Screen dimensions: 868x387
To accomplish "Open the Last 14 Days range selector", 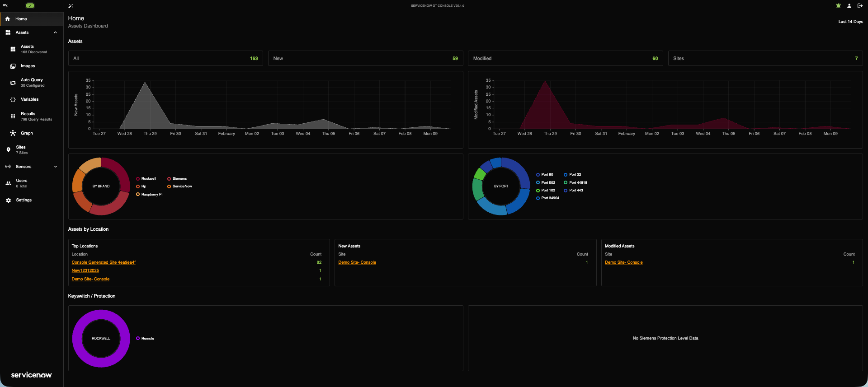I will (x=850, y=22).
